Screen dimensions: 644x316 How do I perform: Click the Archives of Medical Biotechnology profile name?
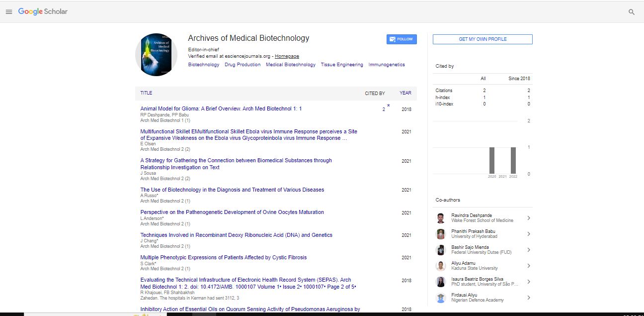[248, 38]
